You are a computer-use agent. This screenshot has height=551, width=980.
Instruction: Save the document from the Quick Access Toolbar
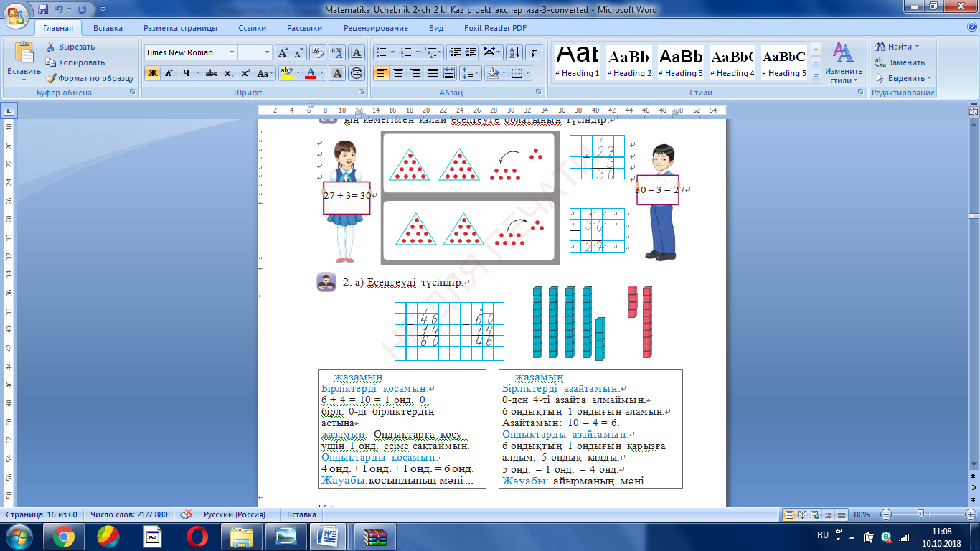[44, 9]
